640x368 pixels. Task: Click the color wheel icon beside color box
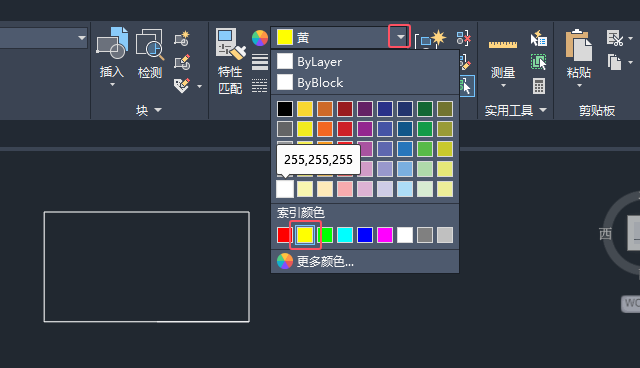point(260,38)
